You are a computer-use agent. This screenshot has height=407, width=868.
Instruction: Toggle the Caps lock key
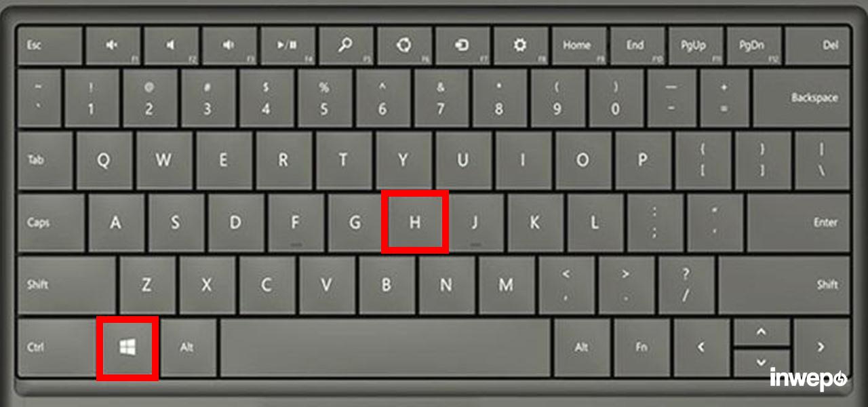click(x=52, y=222)
